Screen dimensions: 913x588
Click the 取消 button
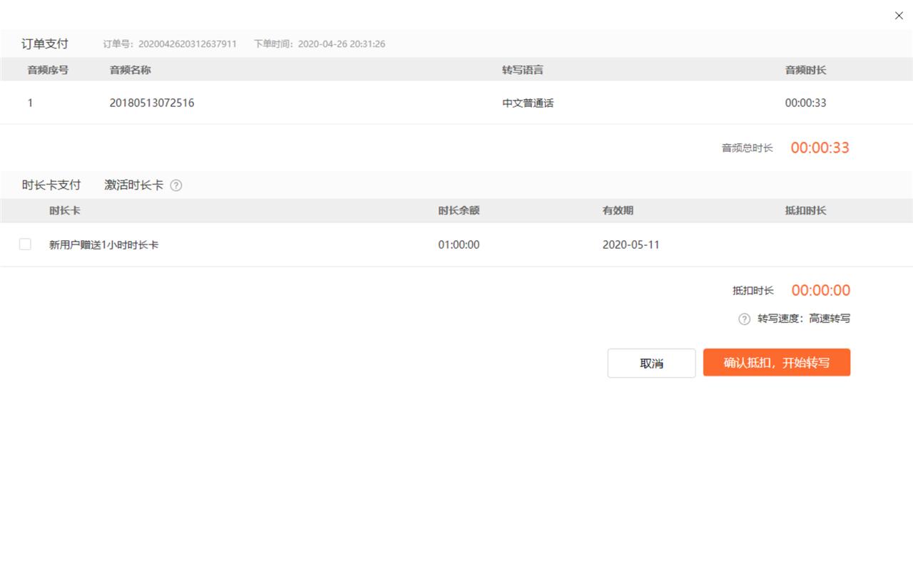pos(651,363)
